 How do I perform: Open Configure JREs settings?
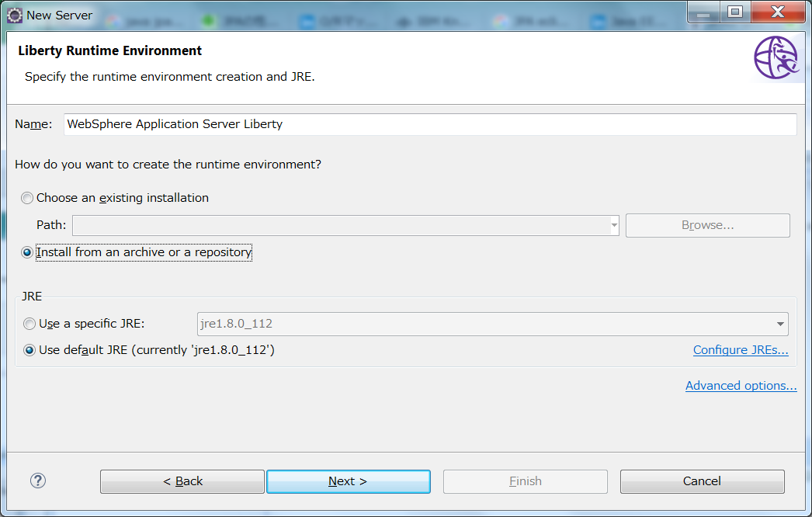tap(740, 350)
